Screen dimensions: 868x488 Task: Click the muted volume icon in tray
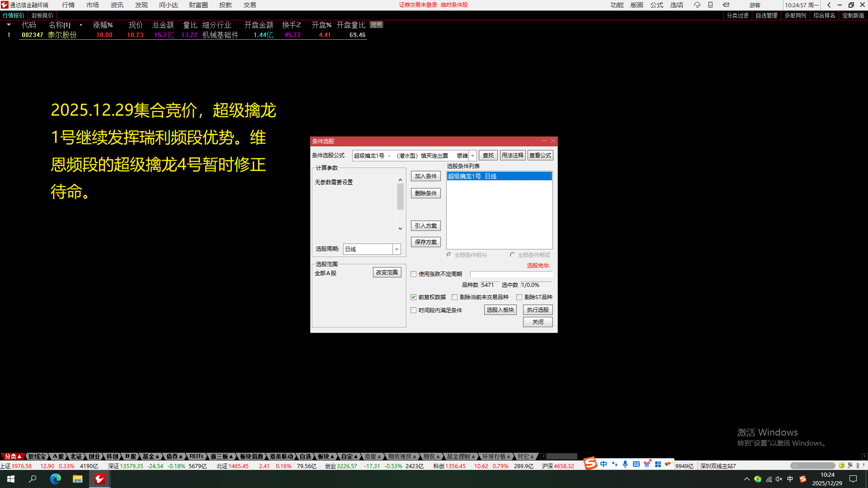pos(778,479)
